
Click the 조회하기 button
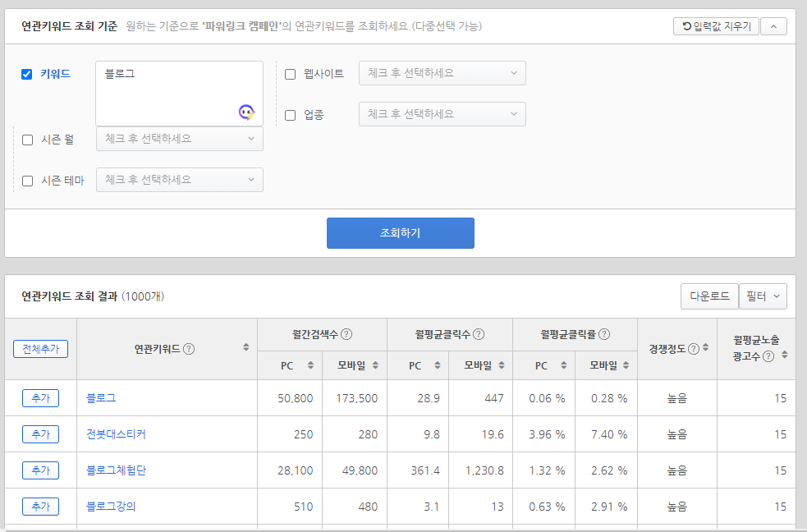click(x=400, y=232)
